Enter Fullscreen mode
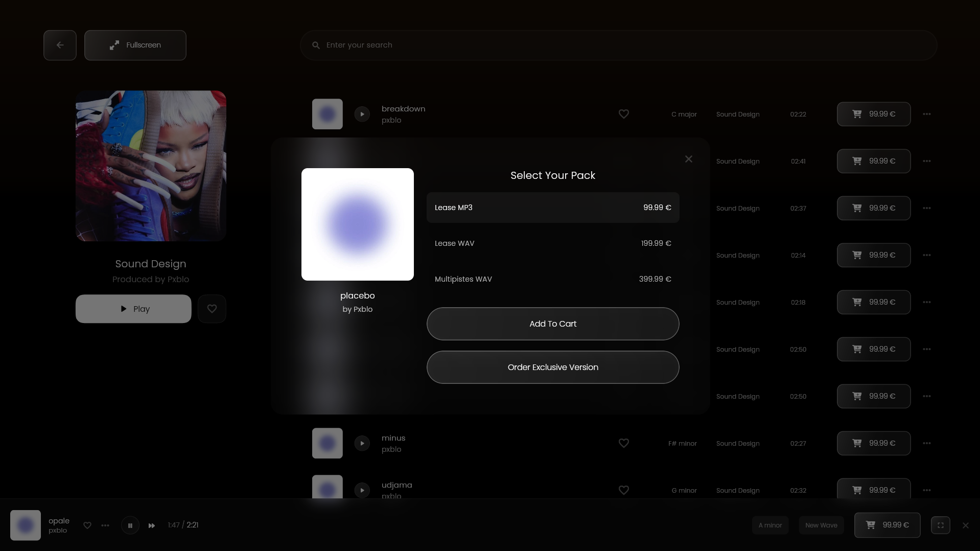Screen dimensions: 980x551 [x=135, y=45]
